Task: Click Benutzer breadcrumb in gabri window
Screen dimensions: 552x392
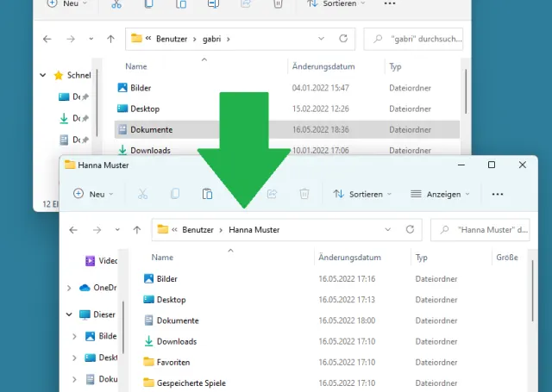Action: [x=172, y=39]
